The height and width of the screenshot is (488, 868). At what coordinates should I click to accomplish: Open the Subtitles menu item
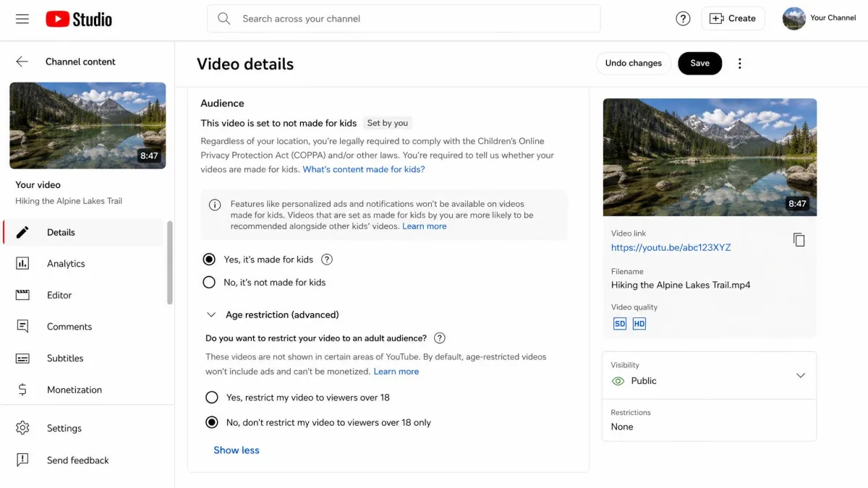(x=84, y=359)
